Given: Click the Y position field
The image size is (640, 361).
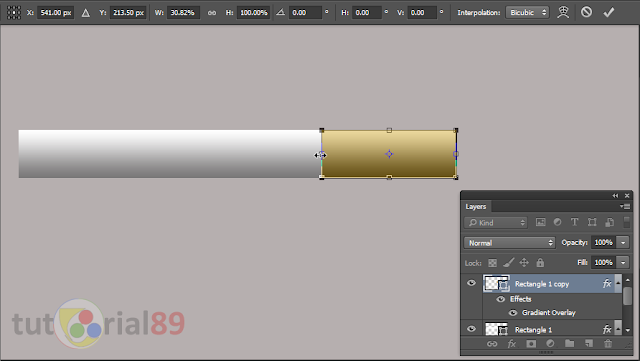Looking at the screenshot, I should point(128,13).
